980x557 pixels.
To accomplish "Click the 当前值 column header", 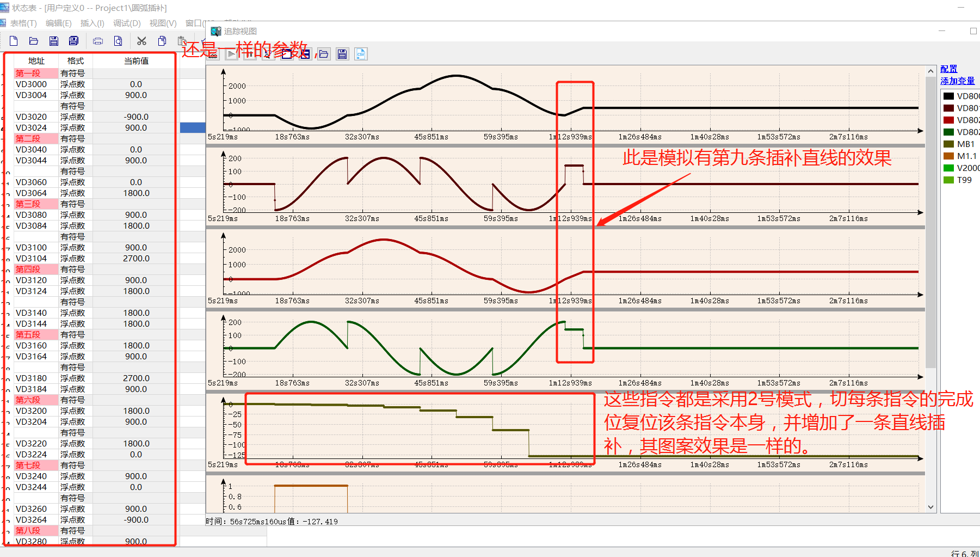I will point(136,61).
